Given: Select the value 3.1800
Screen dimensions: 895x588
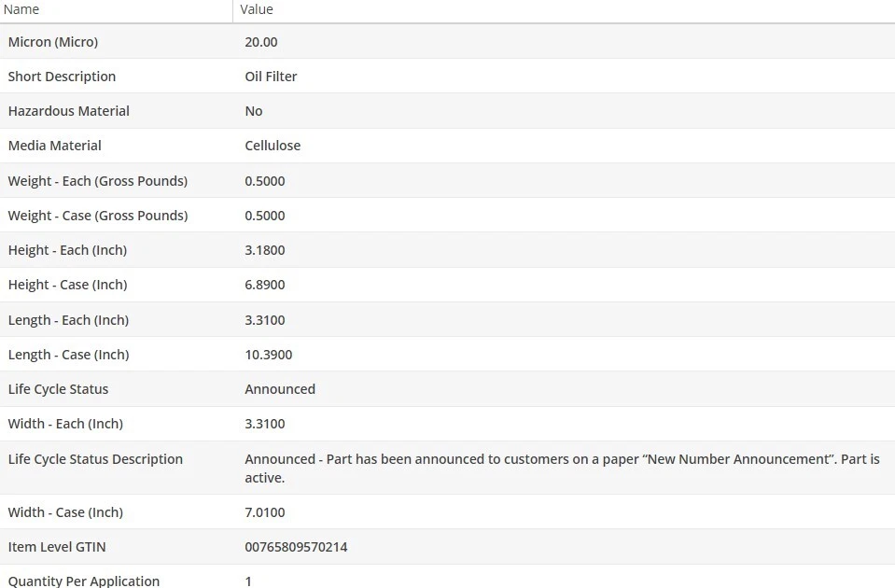Looking at the screenshot, I should click(265, 250).
